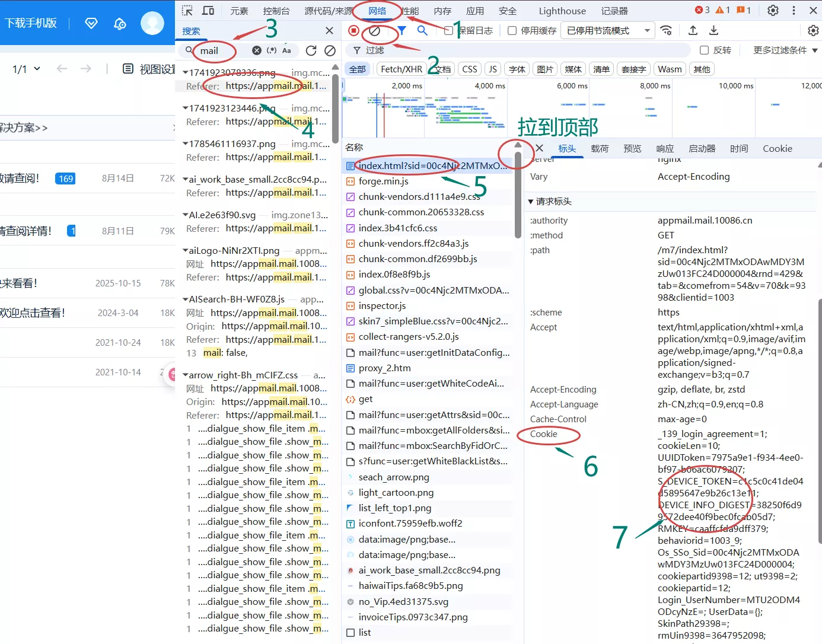Enable the 保留日志 checkbox
Viewport: 822px width, 644px height.
(449, 30)
